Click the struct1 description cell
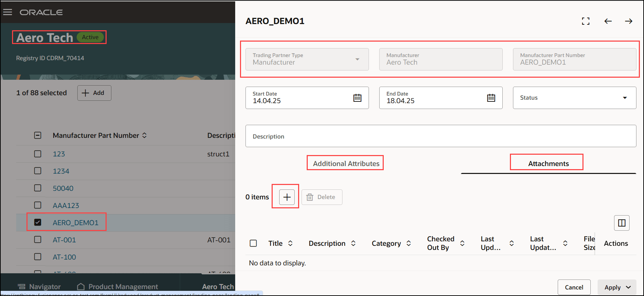The width and height of the screenshot is (644, 296). (x=218, y=154)
